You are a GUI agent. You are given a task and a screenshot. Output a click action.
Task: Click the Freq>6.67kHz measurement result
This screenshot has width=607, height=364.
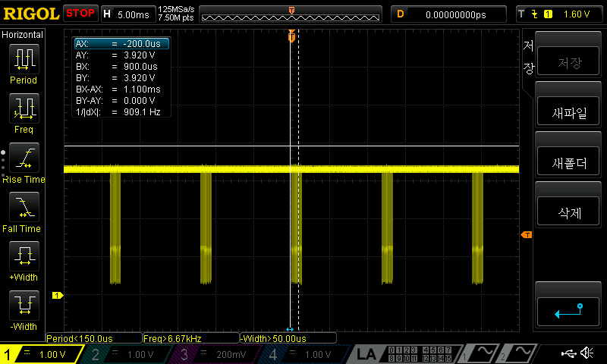point(191,338)
